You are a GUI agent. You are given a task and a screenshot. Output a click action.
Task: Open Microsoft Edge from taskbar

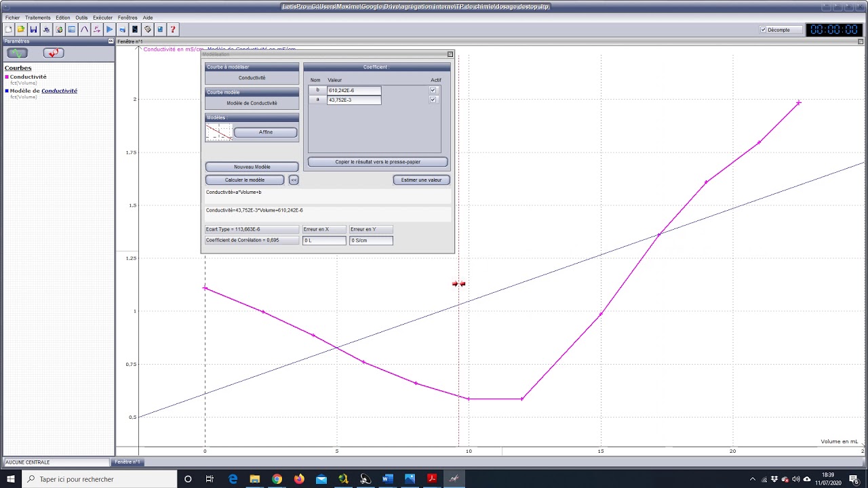tap(233, 479)
